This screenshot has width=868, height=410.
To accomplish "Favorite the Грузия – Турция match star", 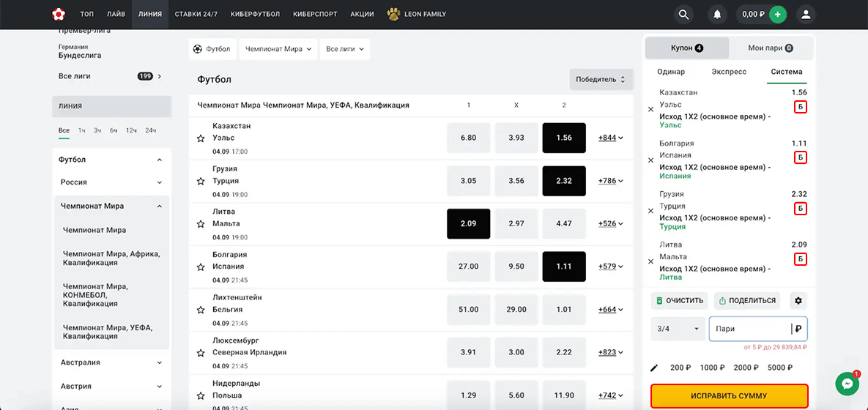I will [201, 181].
